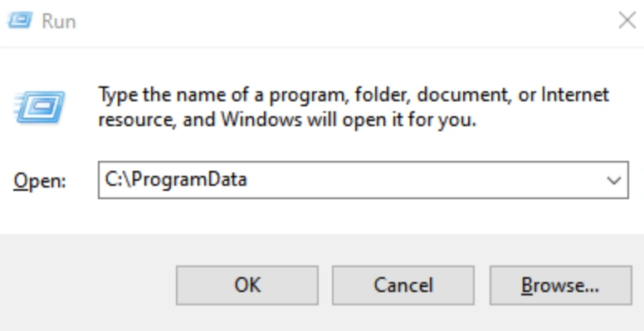The width and height of the screenshot is (644, 331).
Task: Click the small Run icon in title bar
Action: click(x=20, y=21)
